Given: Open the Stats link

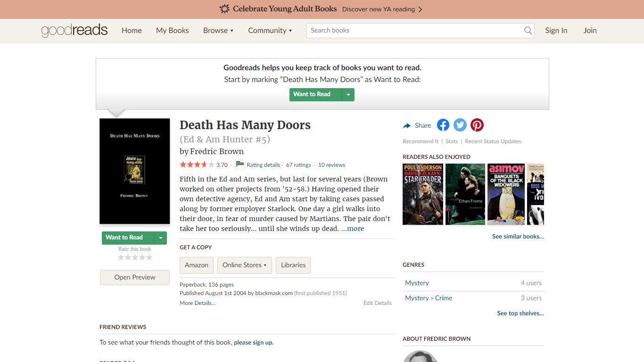Looking at the screenshot, I should tap(452, 141).
